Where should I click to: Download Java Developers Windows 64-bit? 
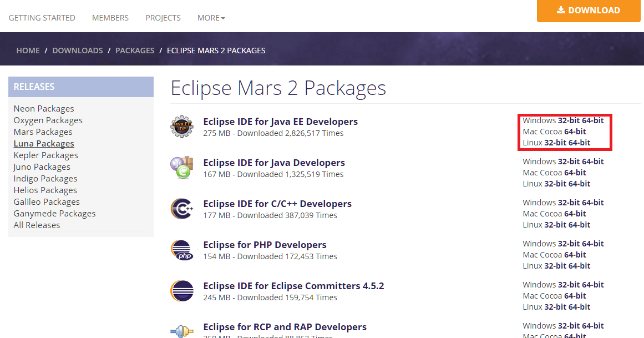(x=592, y=162)
